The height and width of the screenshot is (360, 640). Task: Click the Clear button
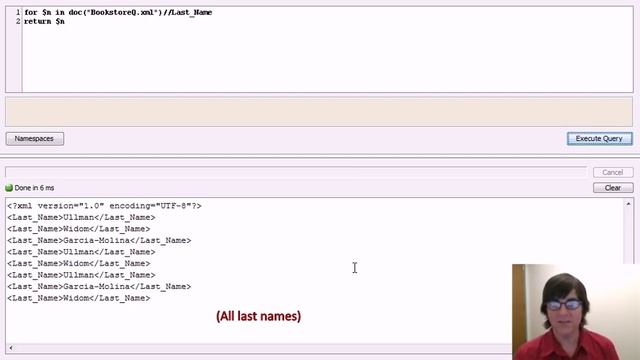point(613,188)
